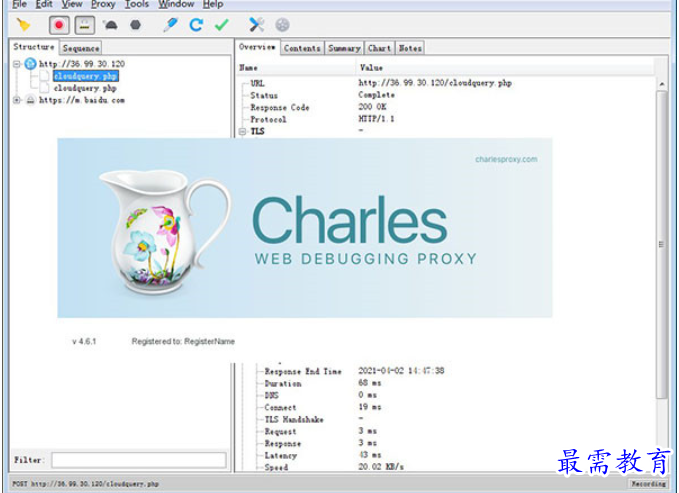The image size is (679, 493).
Task: Switch to the Contents tab
Action: 302,48
